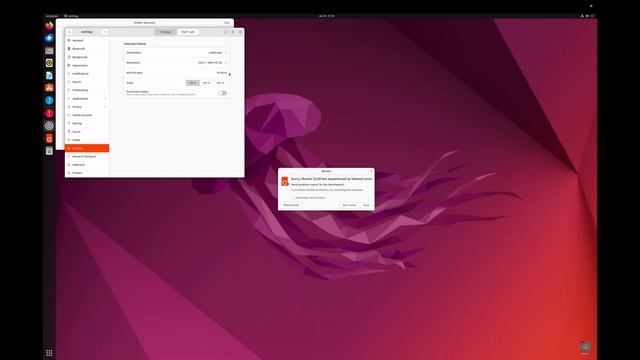Open the Online Accounts panel in the sidebar
The image size is (640, 360).
coord(87,115)
